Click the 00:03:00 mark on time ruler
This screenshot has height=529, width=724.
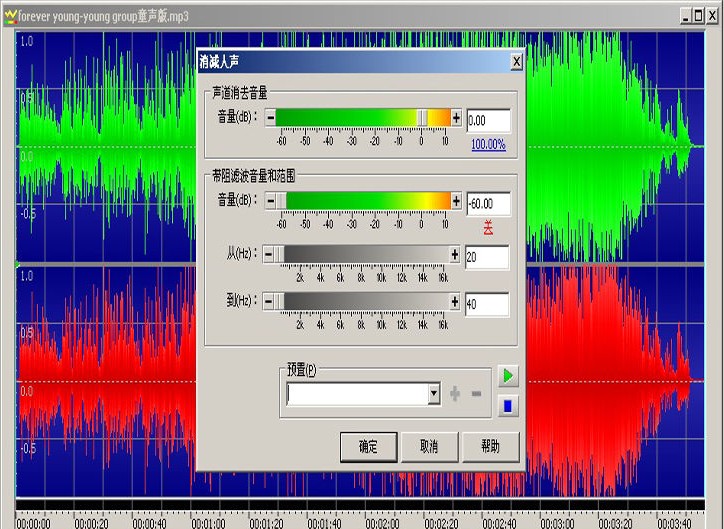click(x=557, y=523)
